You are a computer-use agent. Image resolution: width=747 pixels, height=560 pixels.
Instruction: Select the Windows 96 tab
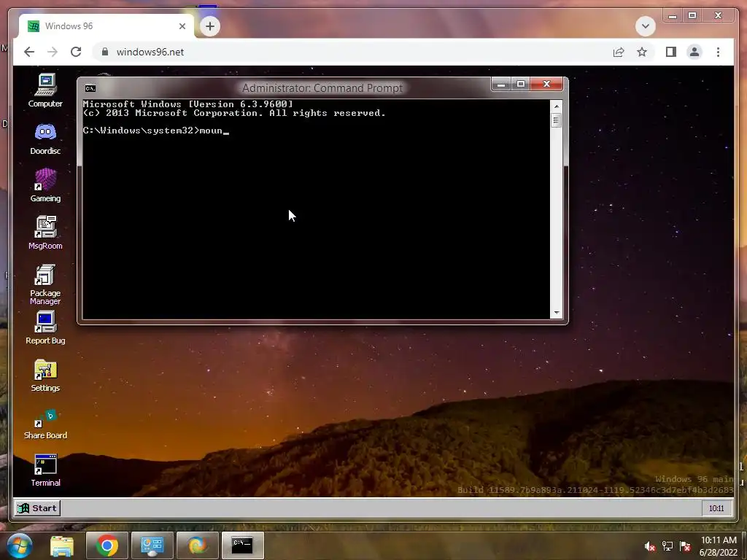pos(107,26)
